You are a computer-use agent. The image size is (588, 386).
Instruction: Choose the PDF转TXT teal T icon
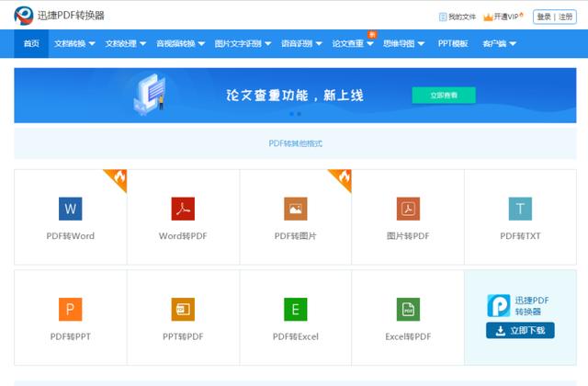tap(520, 209)
